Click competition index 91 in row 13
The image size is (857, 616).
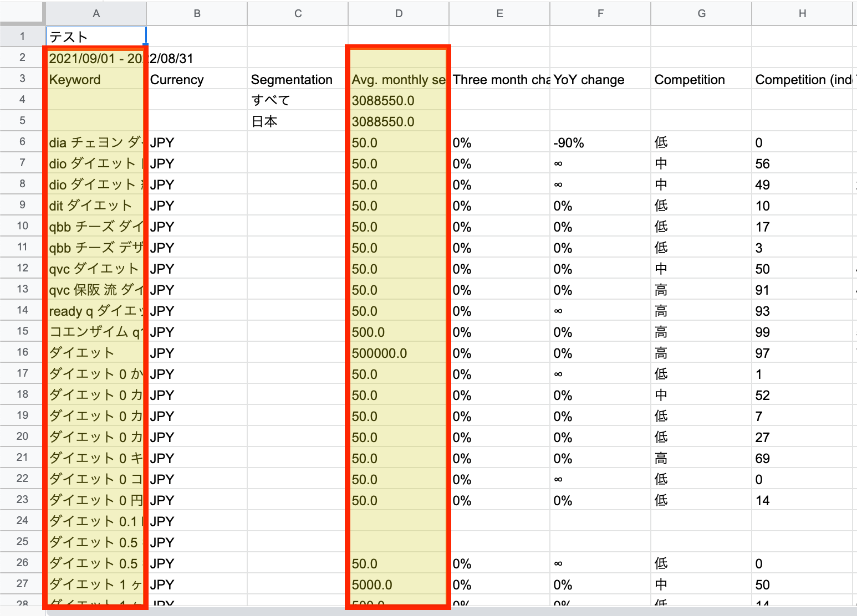point(802,290)
